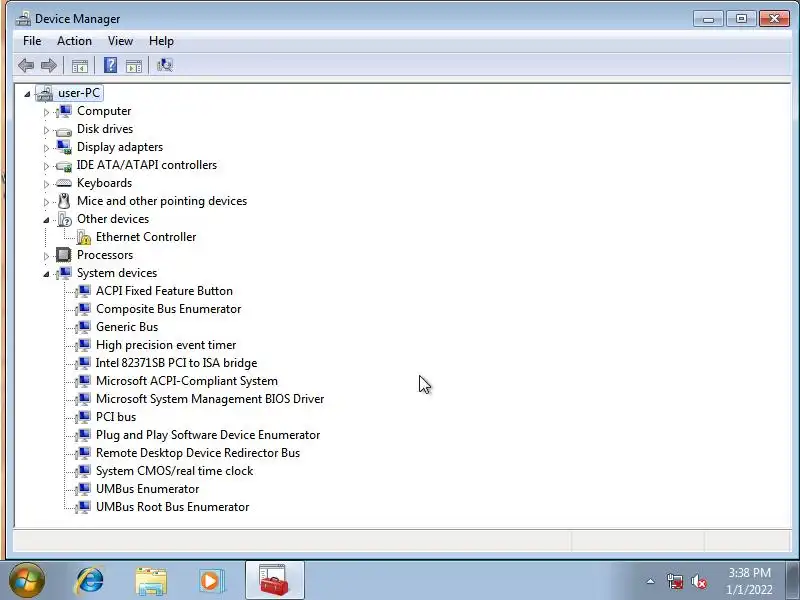This screenshot has width=800, height=600.
Task: Select Plug and Play Software Device Enumerator
Action: tap(208, 435)
